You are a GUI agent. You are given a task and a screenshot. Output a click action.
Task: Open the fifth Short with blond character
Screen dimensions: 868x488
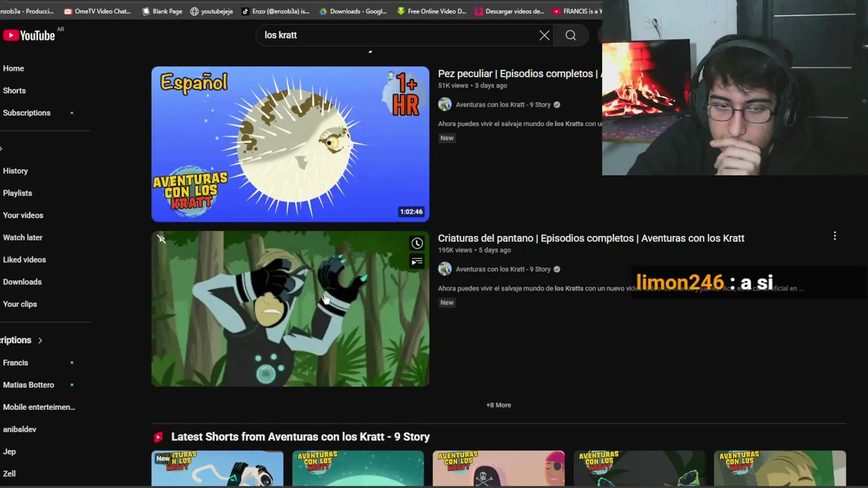click(x=780, y=468)
